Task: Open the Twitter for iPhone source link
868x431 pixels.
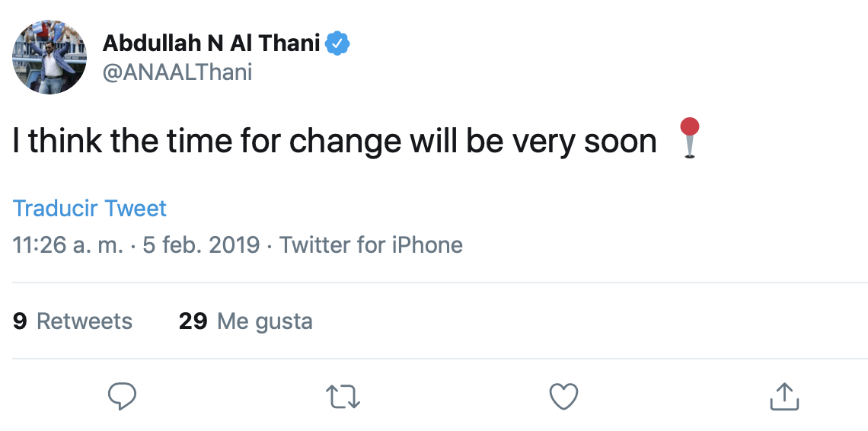Action: 371,245
